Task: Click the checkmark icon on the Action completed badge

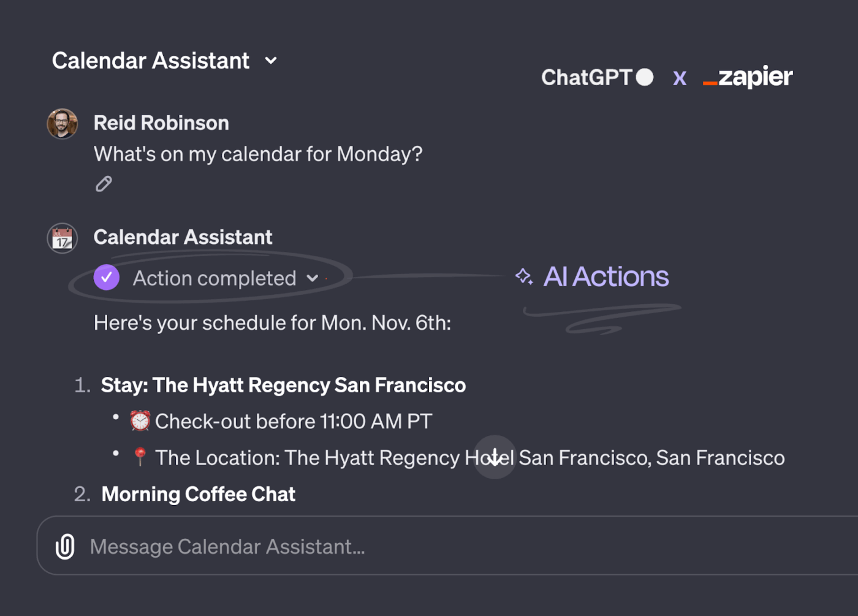Action: 106,278
